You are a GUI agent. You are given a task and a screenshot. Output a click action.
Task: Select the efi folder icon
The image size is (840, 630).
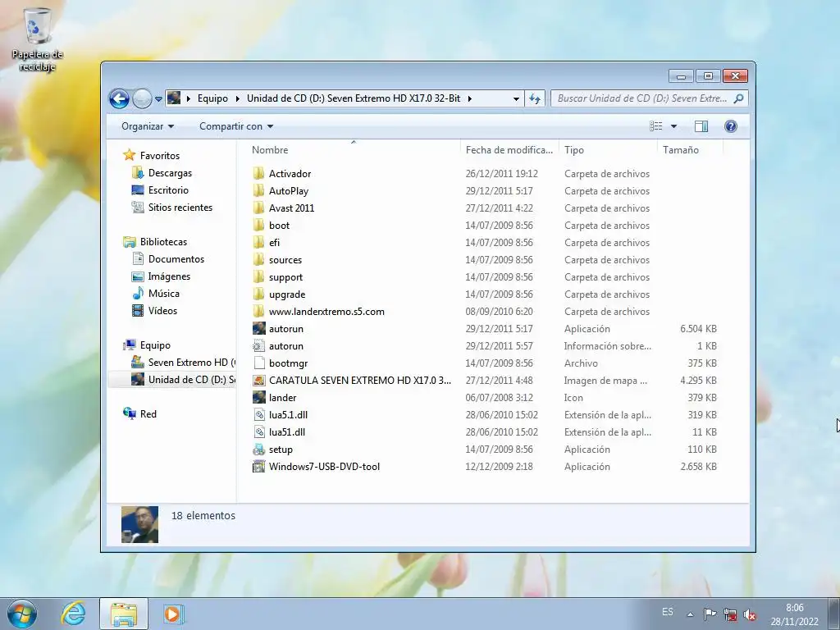pyautogui.click(x=258, y=242)
